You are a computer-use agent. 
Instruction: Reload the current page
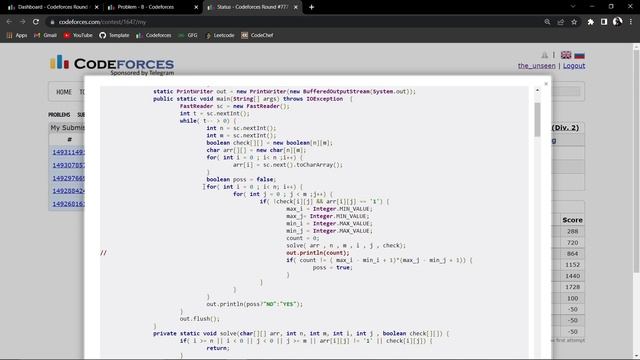coord(36,22)
